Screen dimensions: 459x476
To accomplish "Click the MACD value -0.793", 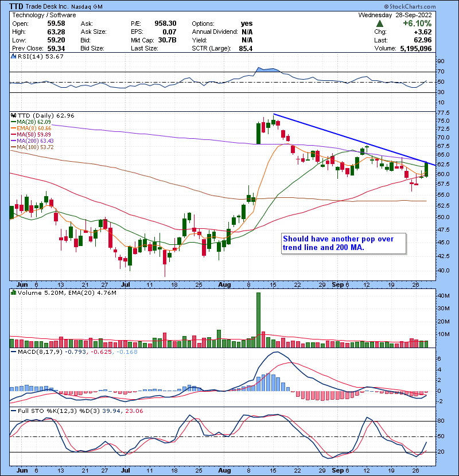I will (76, 352).
